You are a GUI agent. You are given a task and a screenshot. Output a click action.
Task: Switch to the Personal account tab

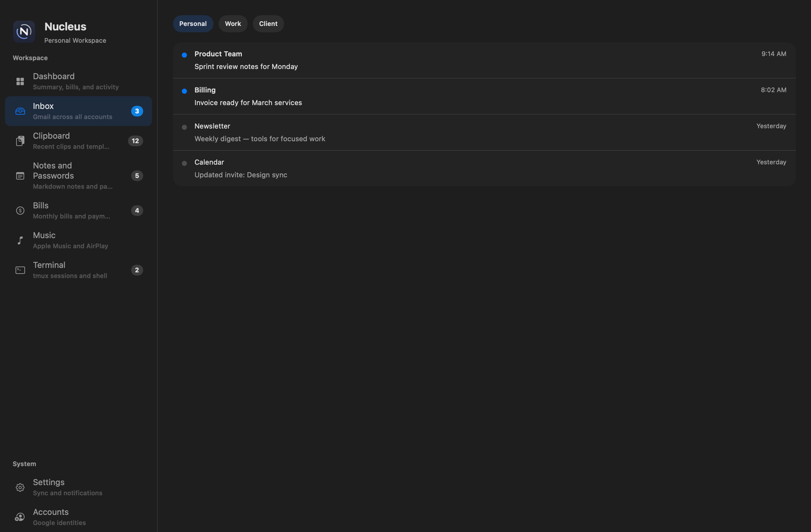click(x=193, y=24)
